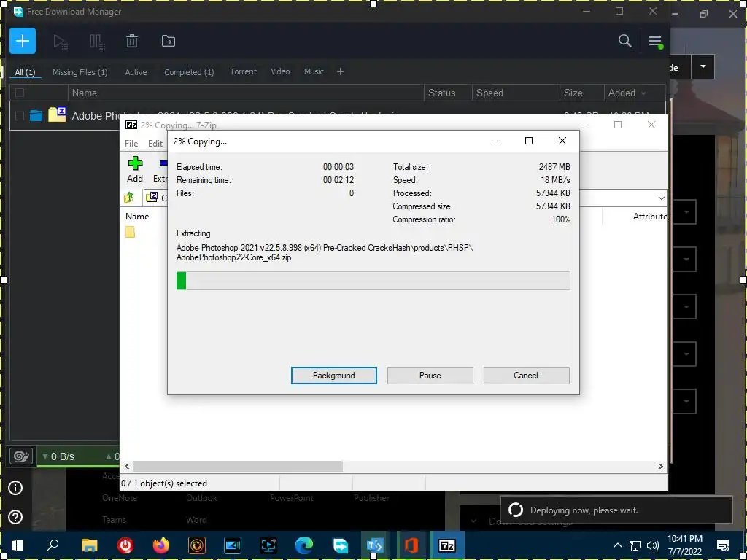Switch to Missing Files (1) tab

pos(80,72)
